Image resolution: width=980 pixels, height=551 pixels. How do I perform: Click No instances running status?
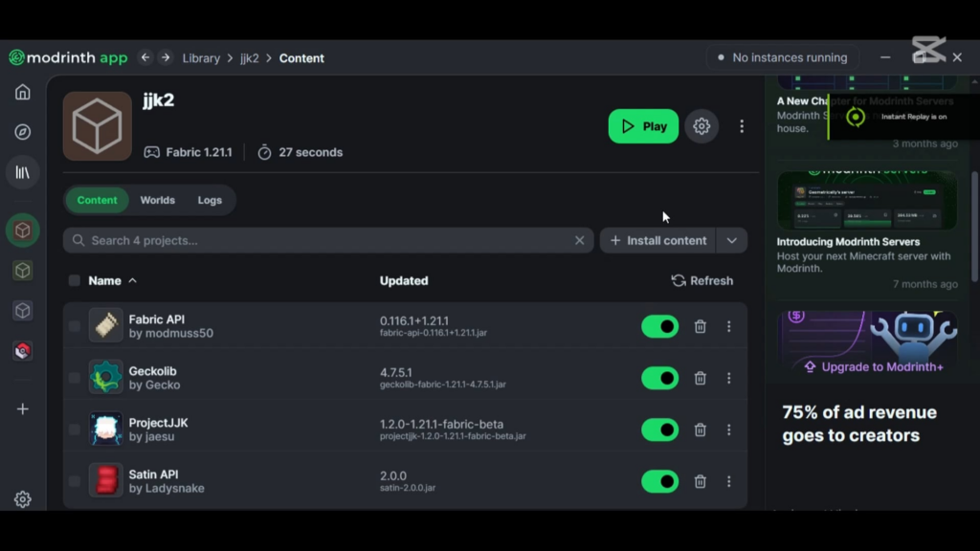click(x=783, y=57)
